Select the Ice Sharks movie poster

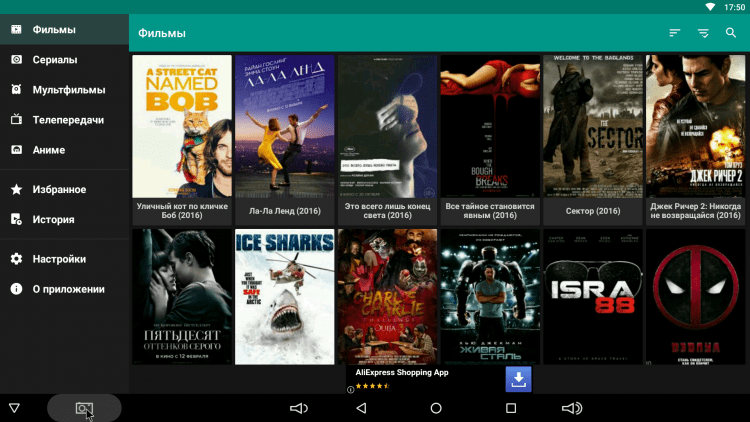pos(284,297)
